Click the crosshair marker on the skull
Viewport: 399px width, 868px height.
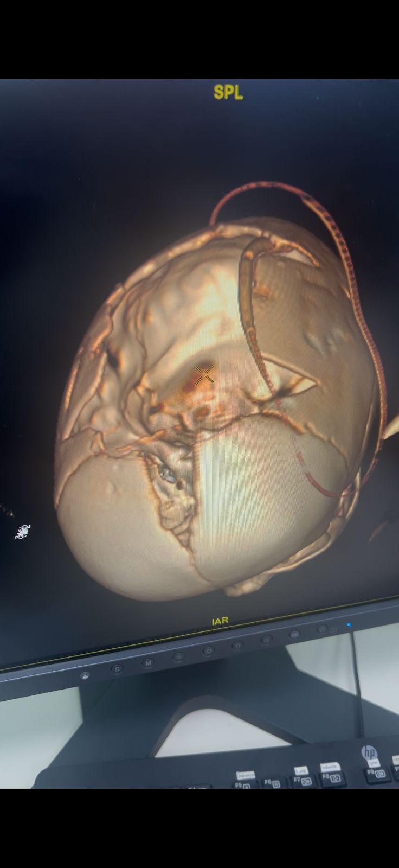pos(204,374)
